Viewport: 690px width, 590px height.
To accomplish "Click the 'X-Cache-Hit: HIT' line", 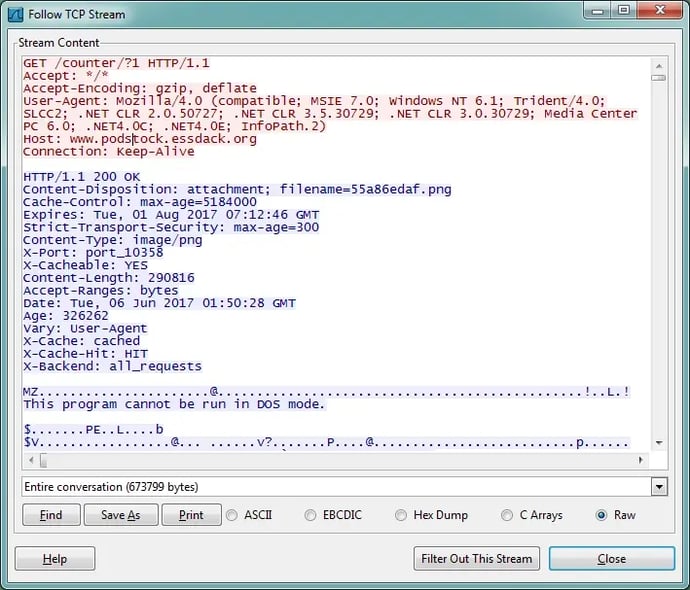I will pos(85,354).
